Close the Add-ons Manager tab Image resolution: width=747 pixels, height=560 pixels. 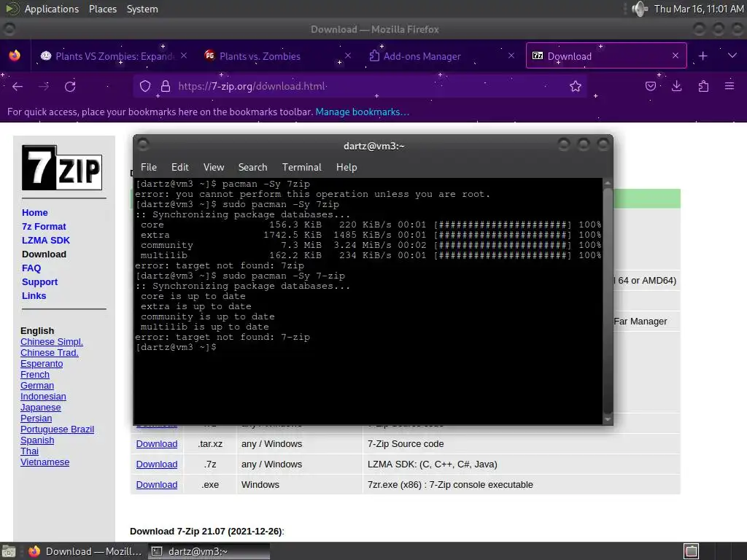(x=511, y=55)
